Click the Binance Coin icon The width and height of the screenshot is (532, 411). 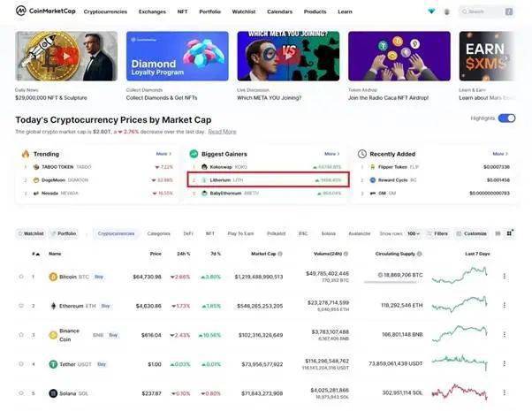(53, 335)
